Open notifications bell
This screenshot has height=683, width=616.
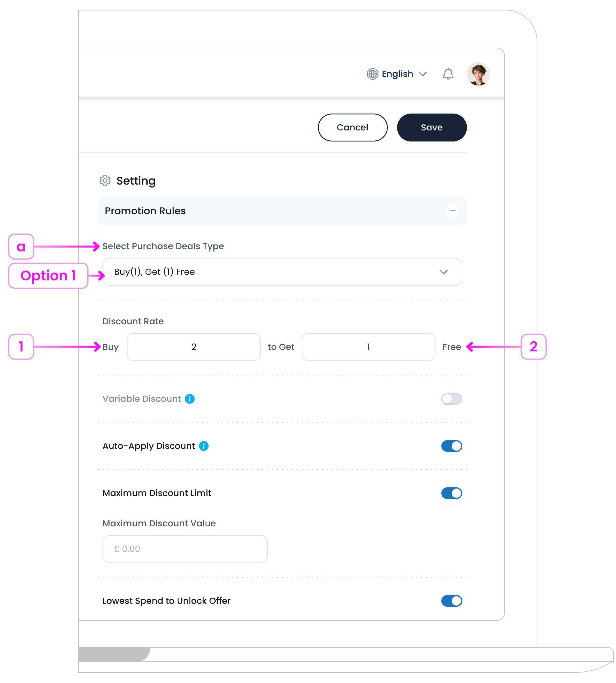pyautogui.click(x=448, y=74)
